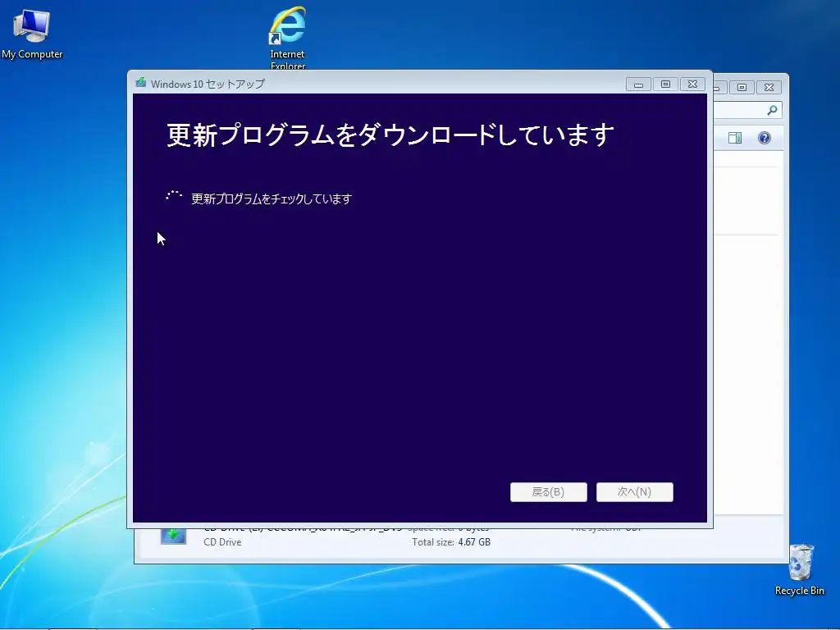Click the 更新プログラムをダウンロードしています heading

[x=390, y=135]
